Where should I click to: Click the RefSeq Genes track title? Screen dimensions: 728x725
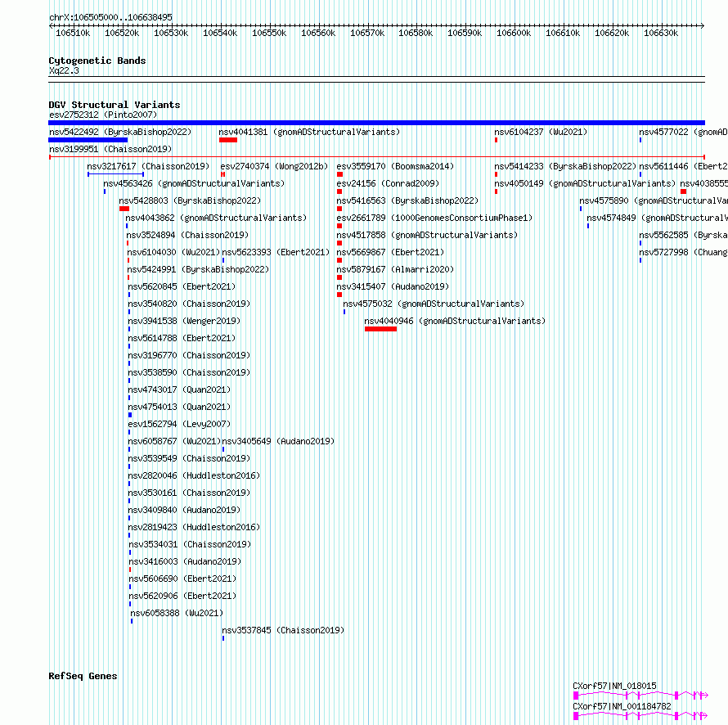83,676
